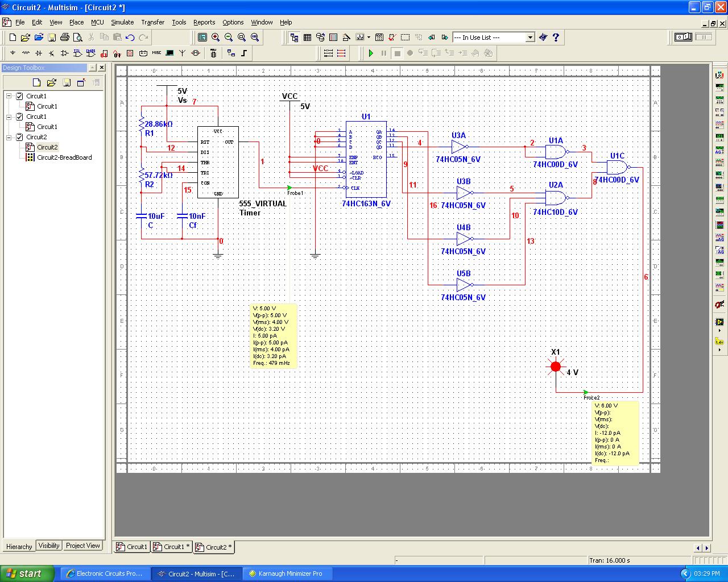Click the Print Preview icon
This screenshot has height=582, width=728.
click(78, 38)
